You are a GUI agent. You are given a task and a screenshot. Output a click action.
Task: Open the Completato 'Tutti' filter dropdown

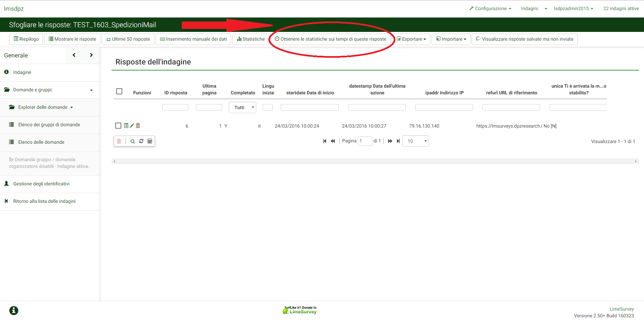pyautogui.click(x=243, y=107)
